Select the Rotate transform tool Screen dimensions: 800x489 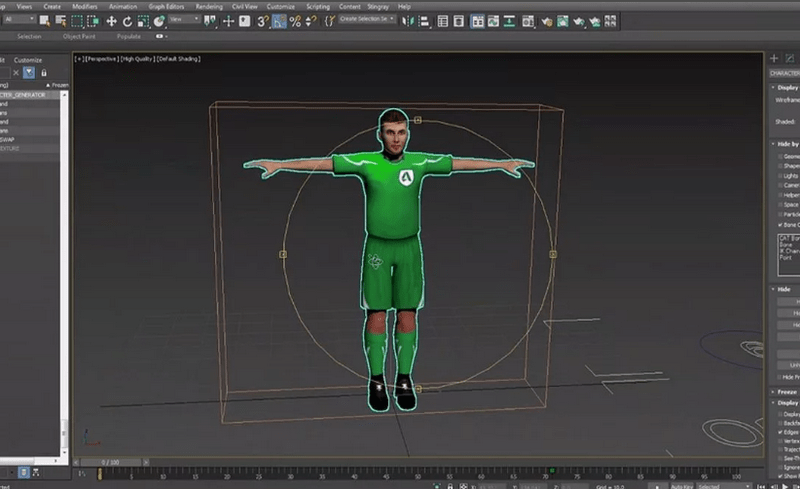click(x=128, y=20)
